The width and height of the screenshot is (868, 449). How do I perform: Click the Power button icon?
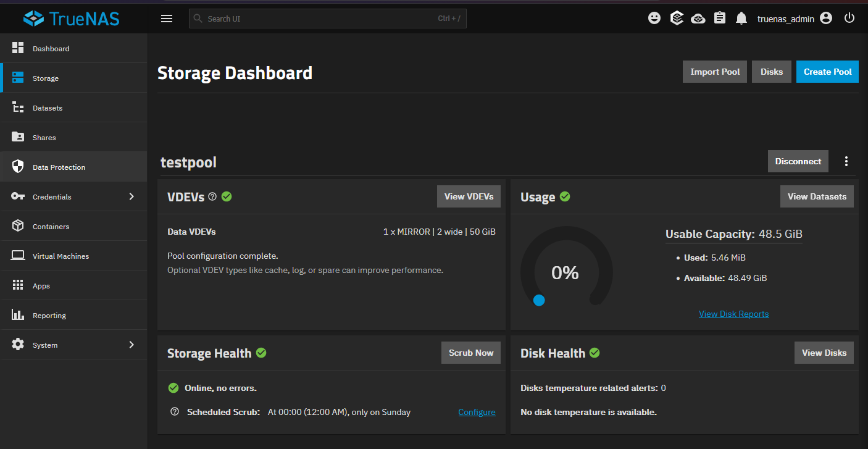tap(849, 19)
